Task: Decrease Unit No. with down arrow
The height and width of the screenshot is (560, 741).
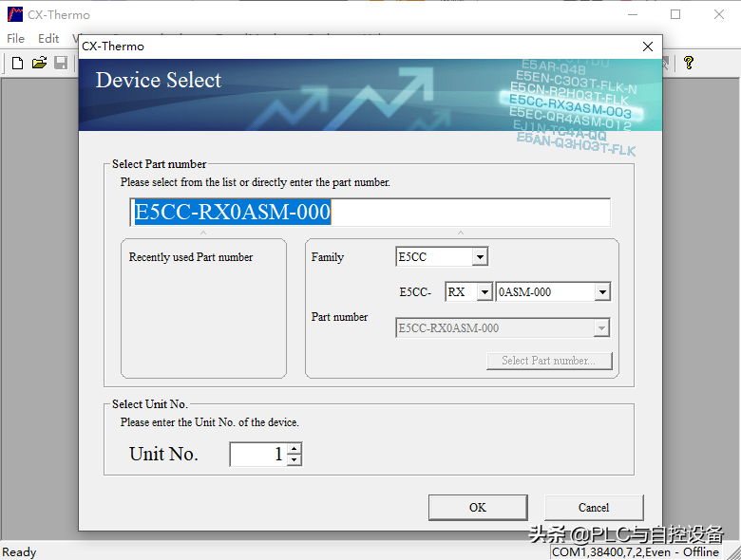Action: point(294,460)
